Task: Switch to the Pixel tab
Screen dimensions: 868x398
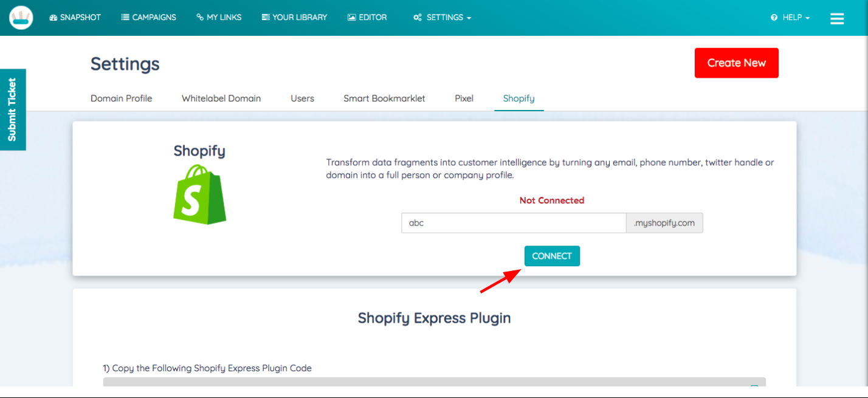Action: click(464, 98)
